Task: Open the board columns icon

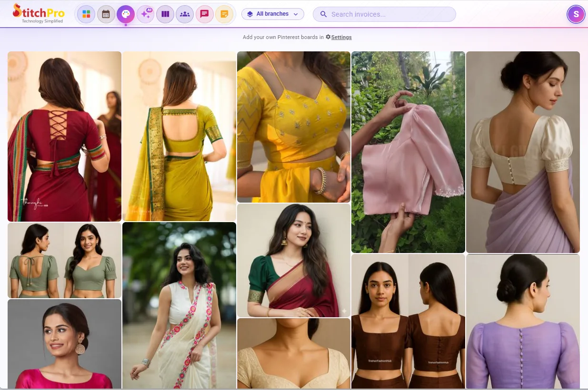Action: (x=165, y=14)
